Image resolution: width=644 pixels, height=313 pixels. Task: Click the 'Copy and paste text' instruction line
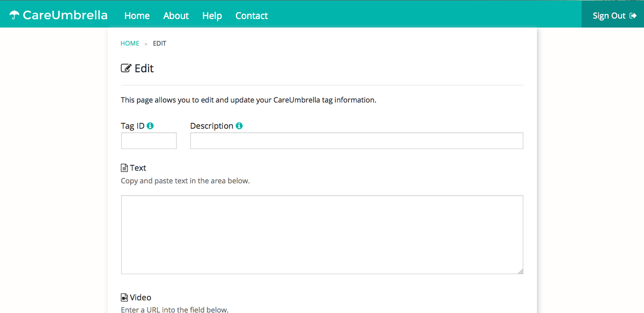pyautogui.click(x=185, y=181)
